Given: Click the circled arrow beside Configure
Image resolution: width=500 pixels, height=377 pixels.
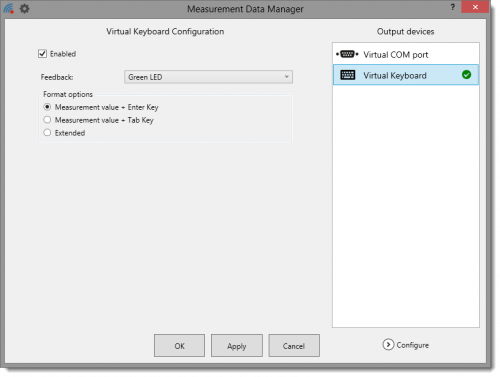Looking at the screenshot, I should pyautogui.click(x=388, y=345).
